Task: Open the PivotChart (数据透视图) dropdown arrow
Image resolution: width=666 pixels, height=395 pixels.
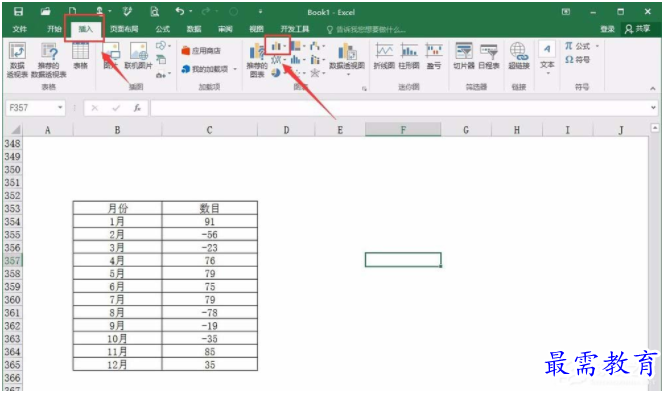Action: tap(348, 75)
